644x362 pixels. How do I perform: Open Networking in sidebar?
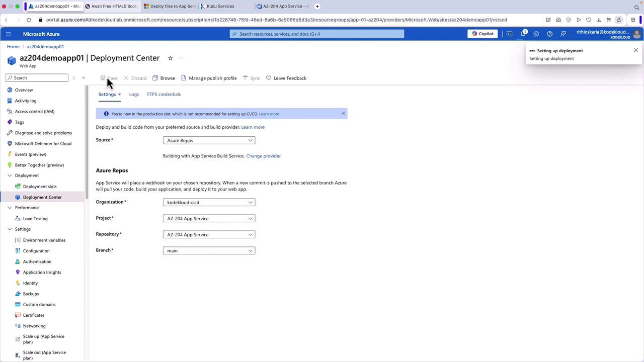coord(34,326)
